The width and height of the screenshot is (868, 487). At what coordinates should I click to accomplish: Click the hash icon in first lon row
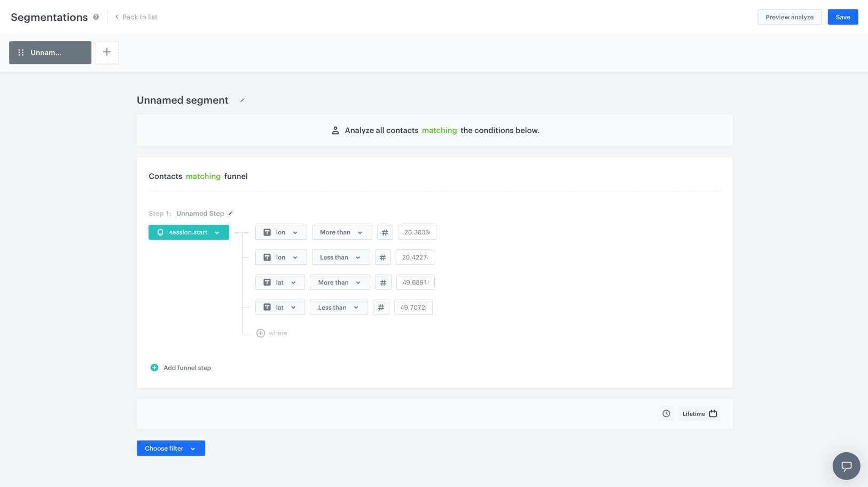pyautogui.click(x=385, y=232)
